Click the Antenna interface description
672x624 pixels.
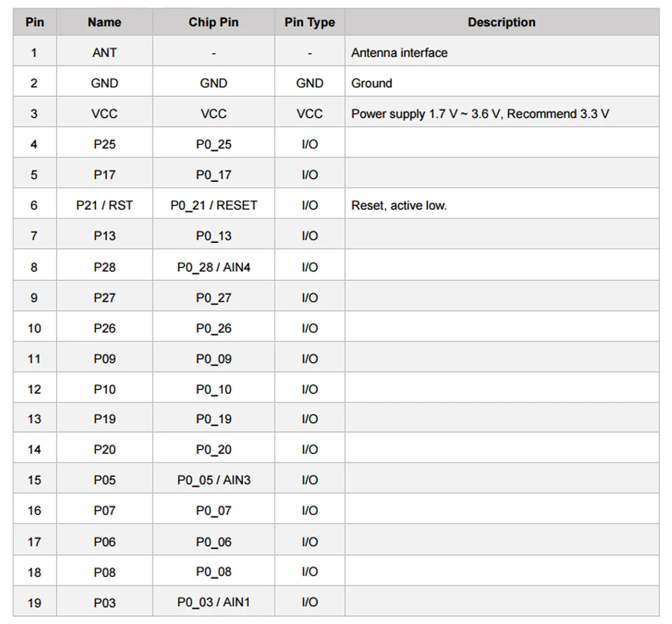[x=400, y=53]
